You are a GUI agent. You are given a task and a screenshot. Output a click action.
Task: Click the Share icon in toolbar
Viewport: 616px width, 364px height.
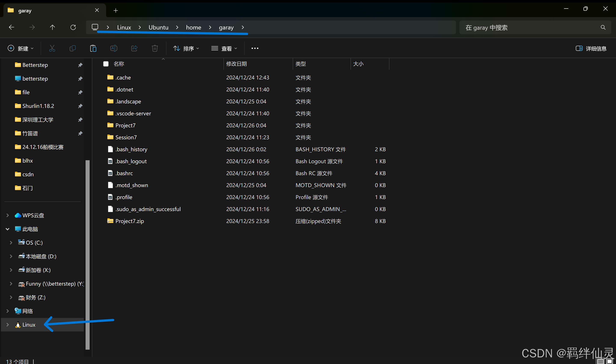coord(134,48)
